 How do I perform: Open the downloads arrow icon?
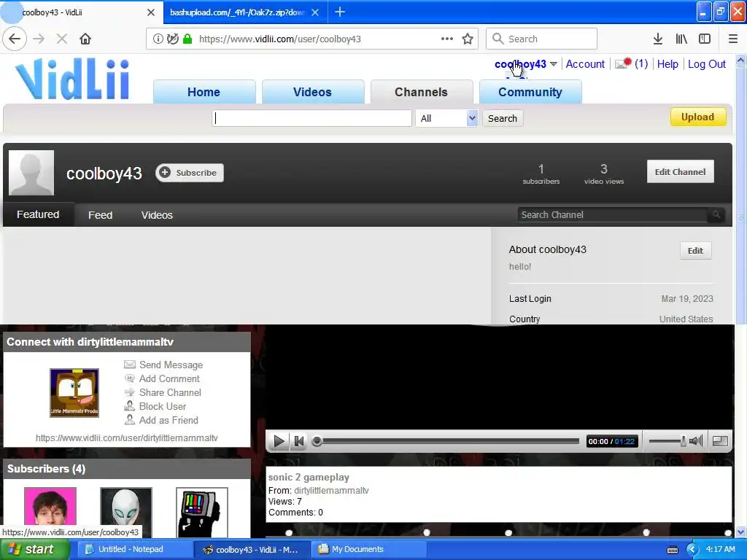click(x=658, y=39)
